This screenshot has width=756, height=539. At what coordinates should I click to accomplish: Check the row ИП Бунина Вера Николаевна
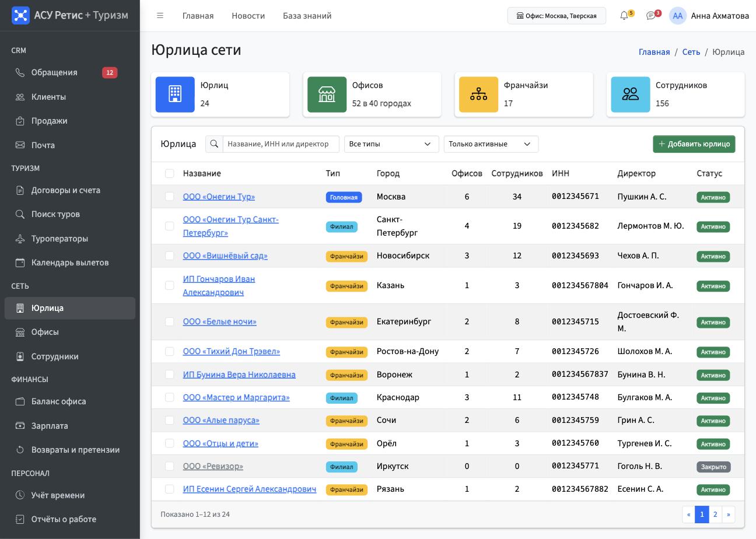[169, 374]
